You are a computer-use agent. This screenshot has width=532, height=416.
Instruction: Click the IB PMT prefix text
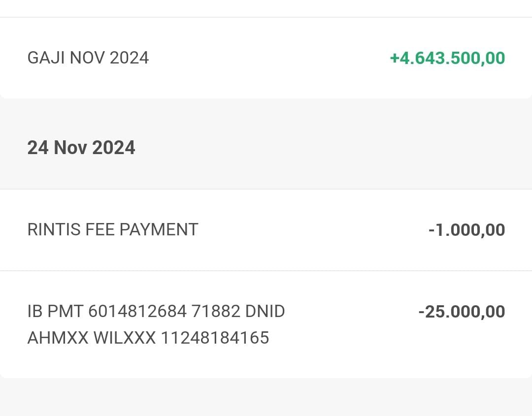click(x=55, y=311)
